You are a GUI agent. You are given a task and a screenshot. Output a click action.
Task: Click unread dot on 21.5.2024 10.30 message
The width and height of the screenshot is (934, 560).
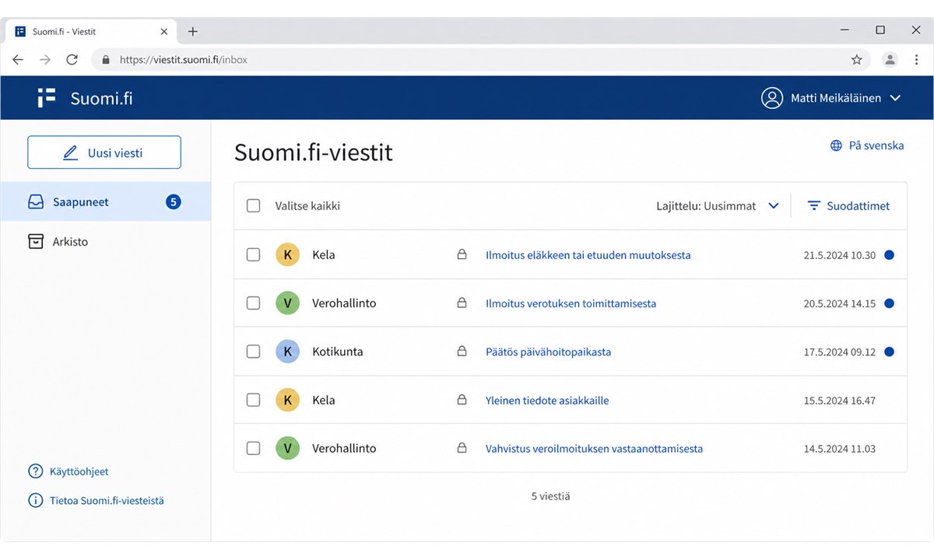pos(890,255)
